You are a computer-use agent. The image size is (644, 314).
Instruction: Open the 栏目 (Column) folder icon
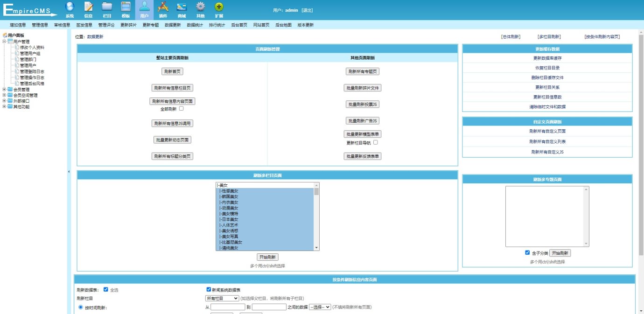pos(107,7)
